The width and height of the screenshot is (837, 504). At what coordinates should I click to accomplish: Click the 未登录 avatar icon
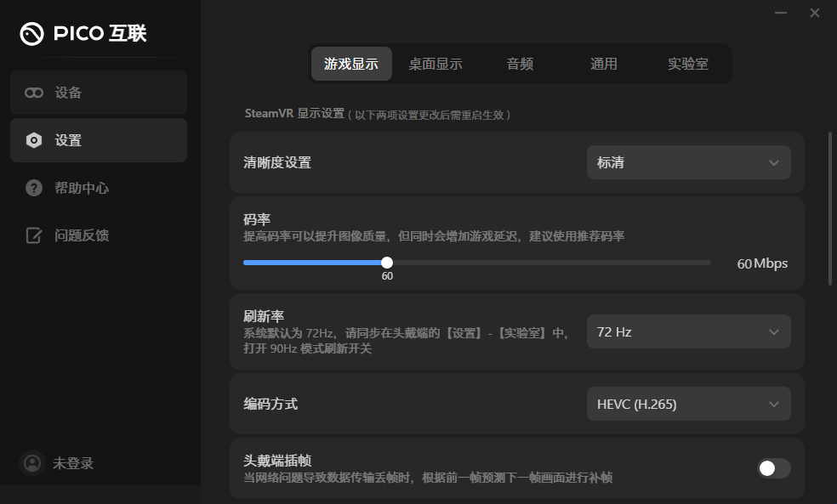pyautogui.click(x=32, y=463)
